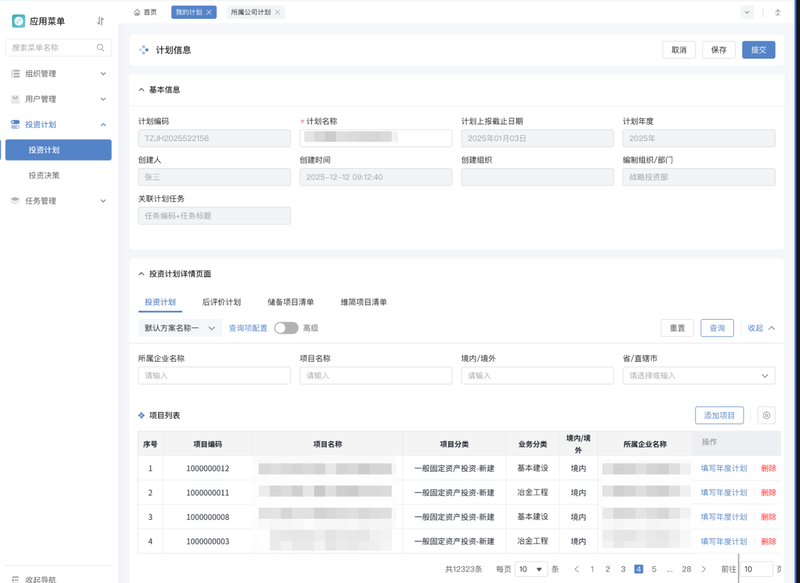This screenshot has width=800, height=583.
Task: Toggle the 高级 advanced query switch
Action: pyautogui.click(x=286, y=328)
